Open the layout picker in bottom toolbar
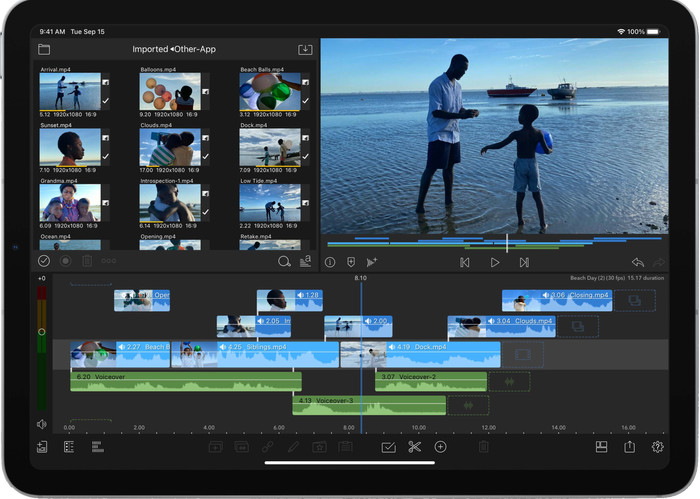Screen dimensions: 700x499 click(x=601, y=447)
